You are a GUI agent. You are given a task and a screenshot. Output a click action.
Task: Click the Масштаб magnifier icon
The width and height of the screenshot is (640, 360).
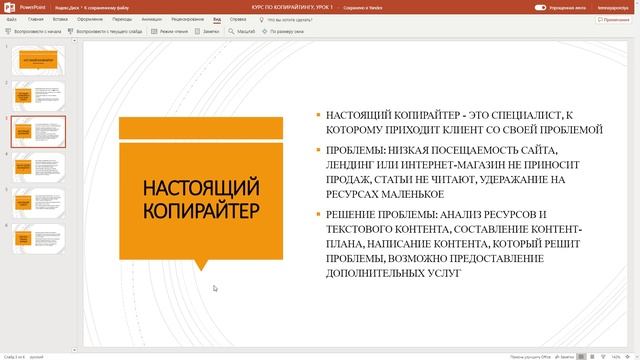231,31
